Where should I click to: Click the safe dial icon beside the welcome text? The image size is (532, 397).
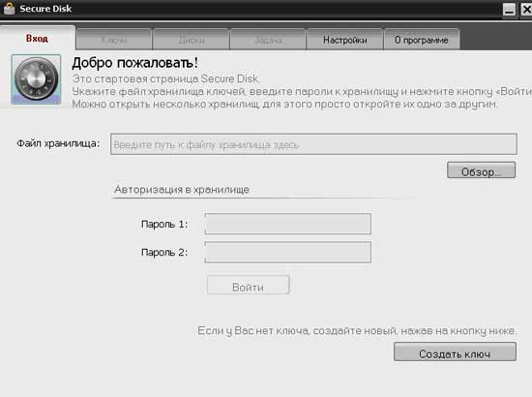pyautogui.click(x=36, y=79)
